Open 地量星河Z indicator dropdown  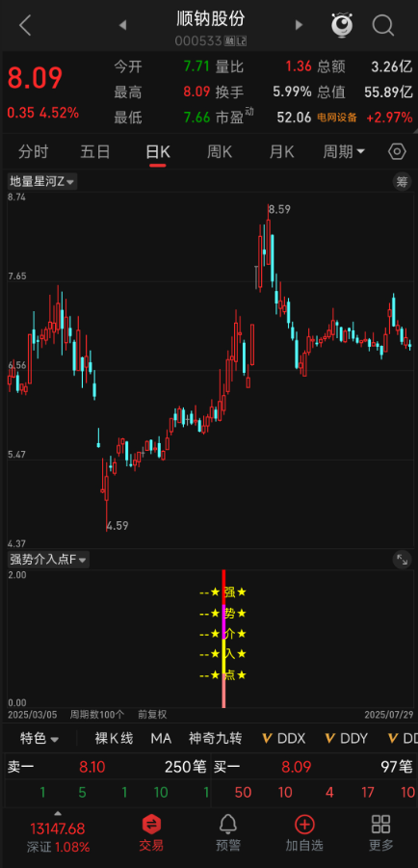[42, 181]
